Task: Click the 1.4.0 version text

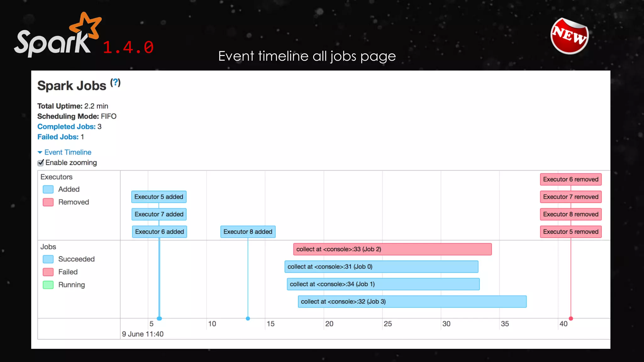Action: pos(128,47)
